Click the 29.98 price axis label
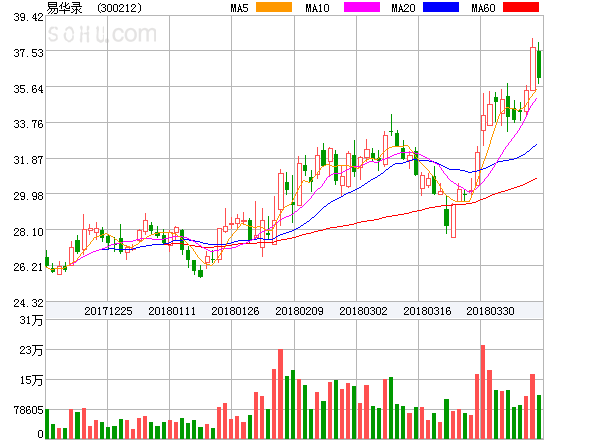The image size is (600, 440). tap(28, 196)
